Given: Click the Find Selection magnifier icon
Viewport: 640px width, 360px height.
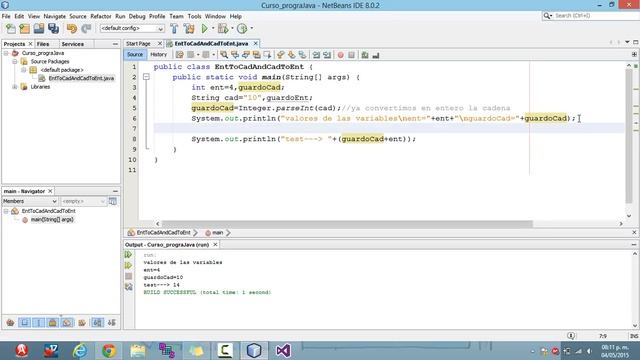Looking at the screenshot, I should [x=224, y=55].
